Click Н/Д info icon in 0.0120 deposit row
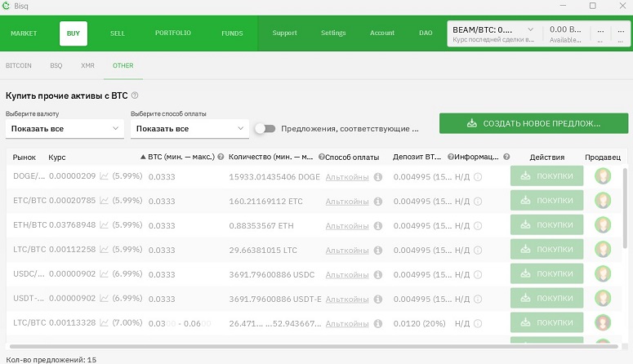This screenshot has width=633, height=364. [x=478, y=323]
